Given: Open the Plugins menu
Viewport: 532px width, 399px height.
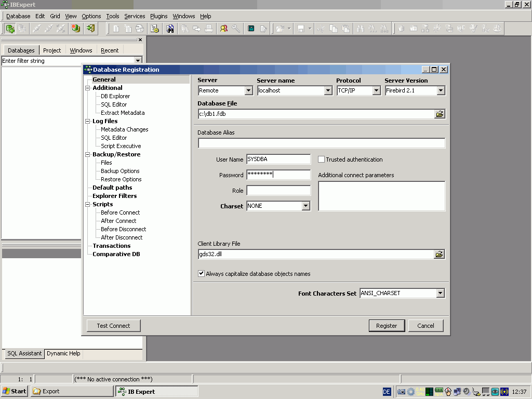Looking at the screenshot, I should tap(159, 16).
